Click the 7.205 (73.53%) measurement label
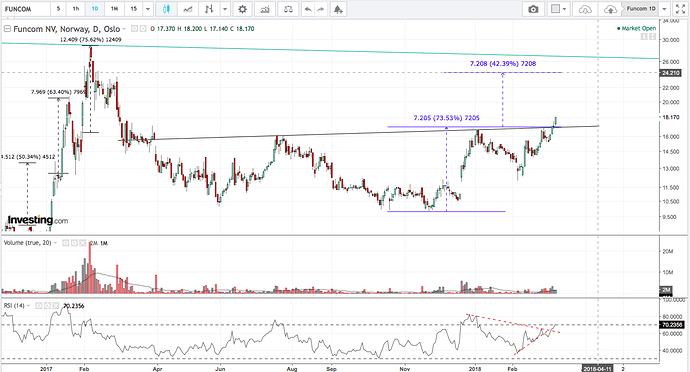Screen dimensions: 690x372 pyautogui.click(x=447, y=118)
